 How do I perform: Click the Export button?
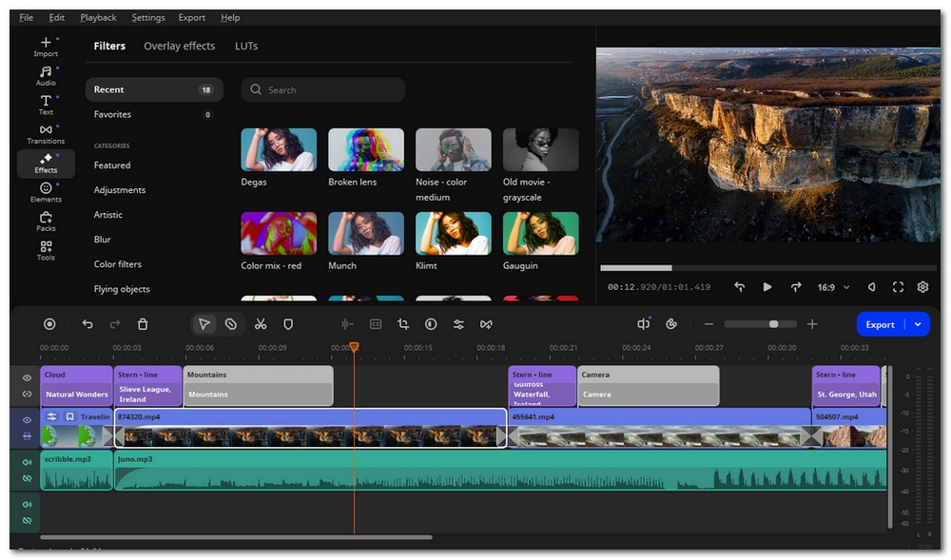tap(880, 324)
